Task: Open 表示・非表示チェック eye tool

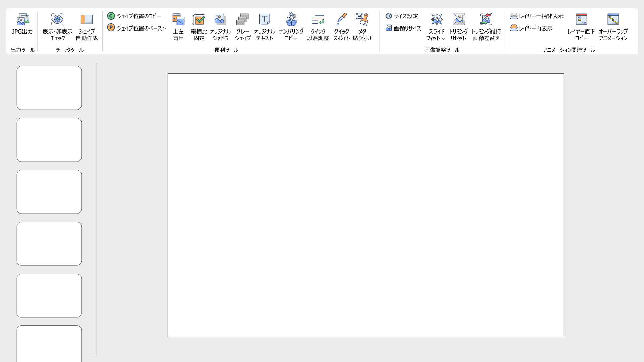Action: coord(57,20)
